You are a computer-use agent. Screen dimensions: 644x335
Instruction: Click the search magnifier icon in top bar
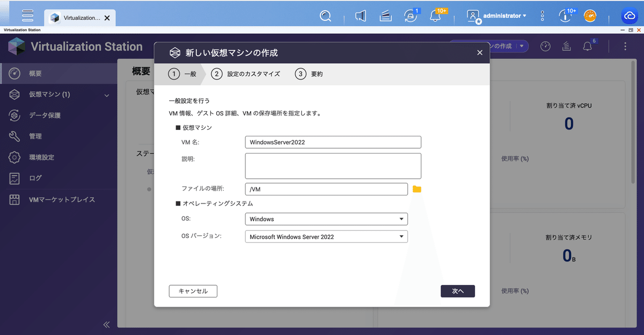(x=325, y=16)
